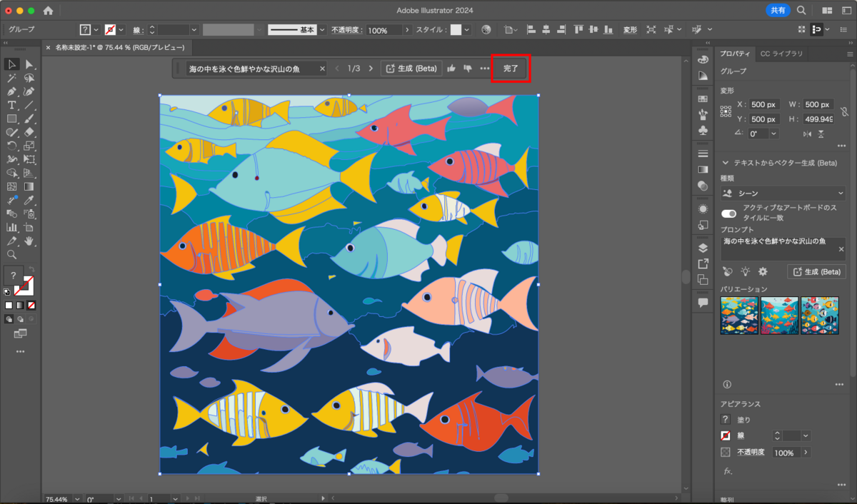Select the third variation thumbnail
Screen dimensions: 857x504
tap(819, 315)
